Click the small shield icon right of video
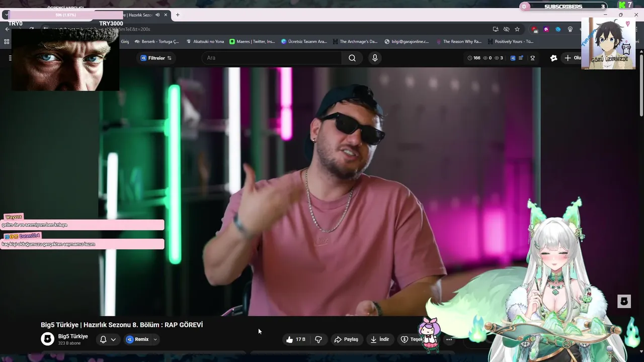 (624, 301)
